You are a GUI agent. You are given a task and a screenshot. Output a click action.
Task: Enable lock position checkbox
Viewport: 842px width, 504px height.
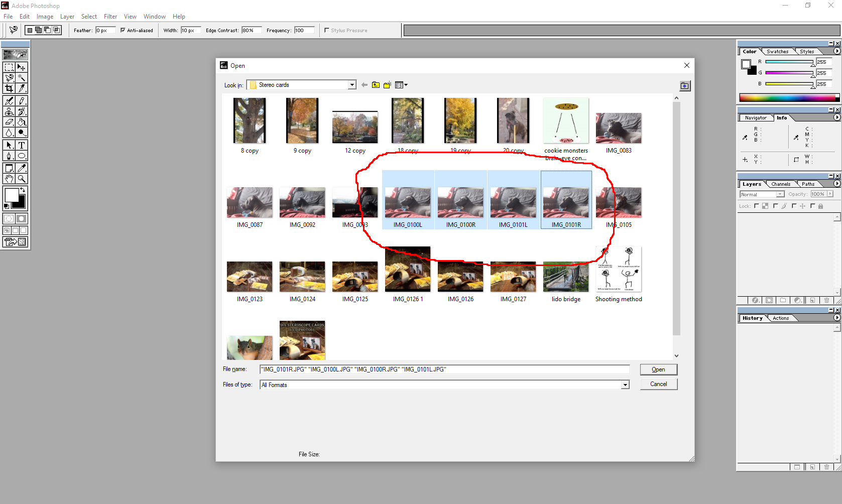pos(794,206)
